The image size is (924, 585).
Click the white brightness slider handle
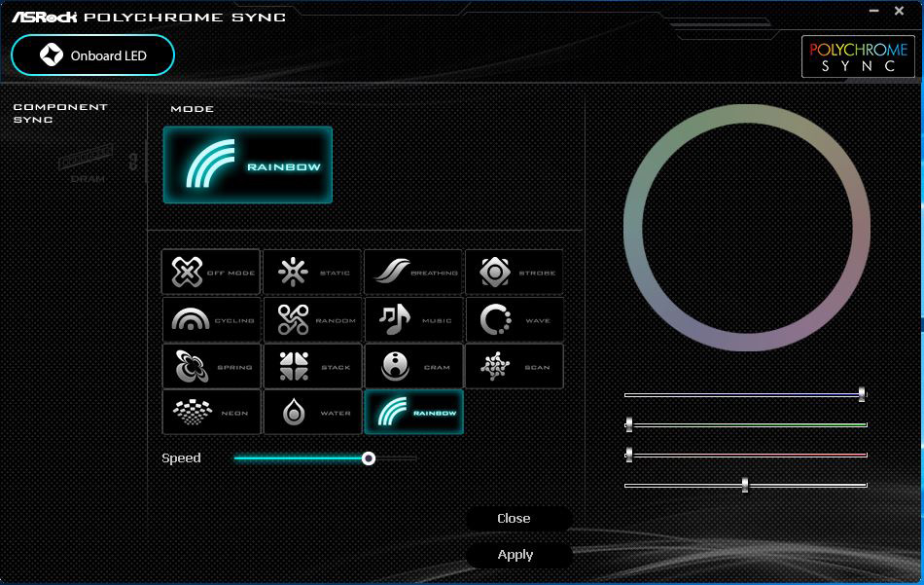point(745,486)
